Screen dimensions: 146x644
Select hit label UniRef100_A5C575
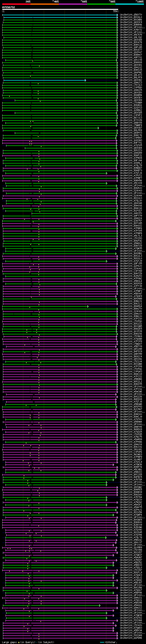(x=131, y=35)
